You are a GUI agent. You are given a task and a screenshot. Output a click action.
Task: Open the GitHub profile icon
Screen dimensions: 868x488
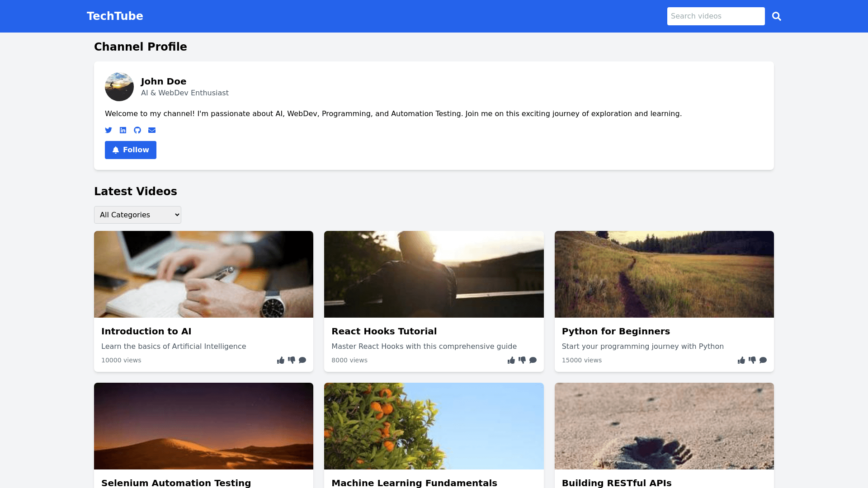[x=137, y=130]
